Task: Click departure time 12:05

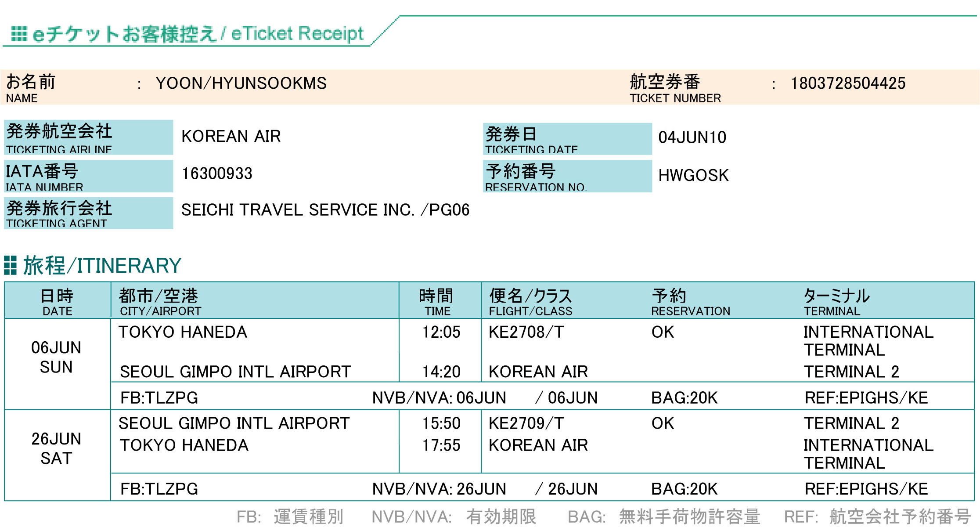Action: click(x=441, y=332)
